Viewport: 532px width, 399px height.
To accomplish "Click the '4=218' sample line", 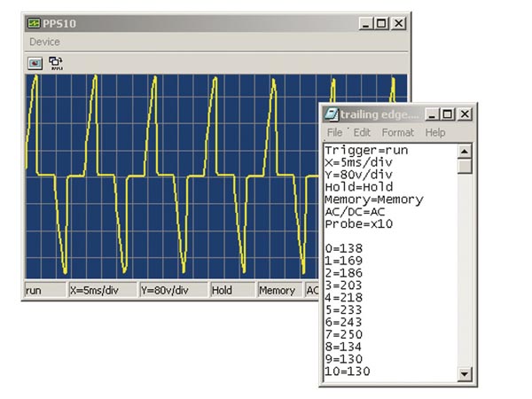I will point(344,298).
